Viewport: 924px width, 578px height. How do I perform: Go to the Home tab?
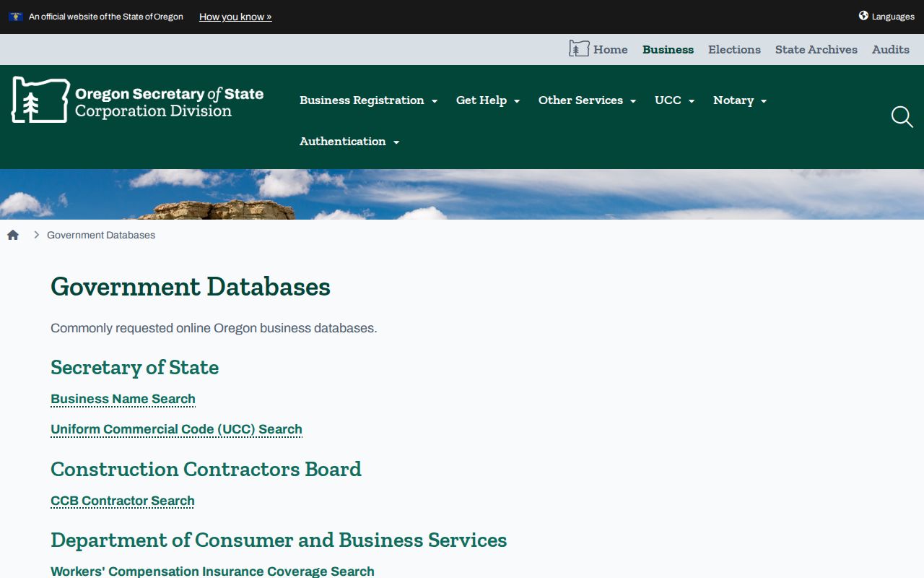610,50
